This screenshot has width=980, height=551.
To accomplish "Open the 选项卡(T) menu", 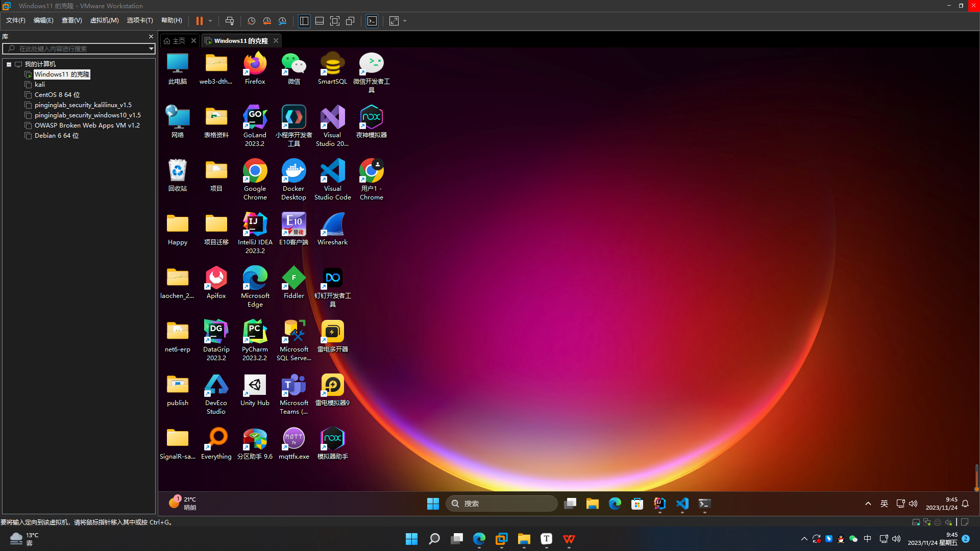I will [x=140, y=20].
